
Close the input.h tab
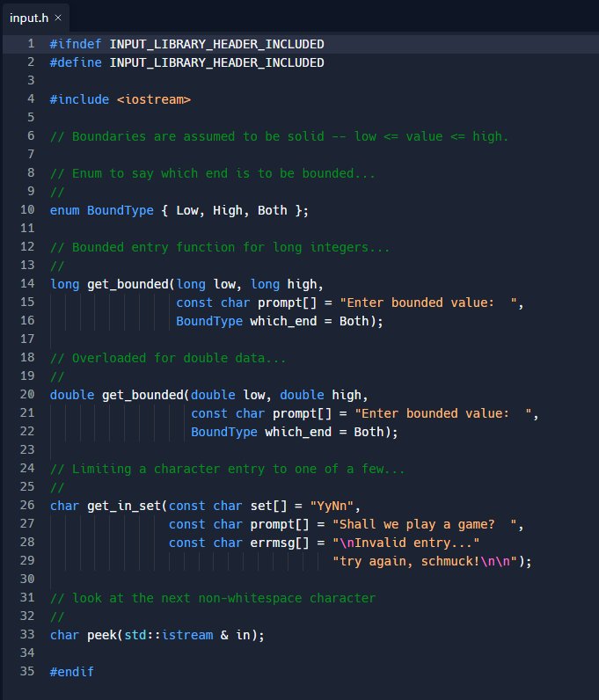(58, 18)
